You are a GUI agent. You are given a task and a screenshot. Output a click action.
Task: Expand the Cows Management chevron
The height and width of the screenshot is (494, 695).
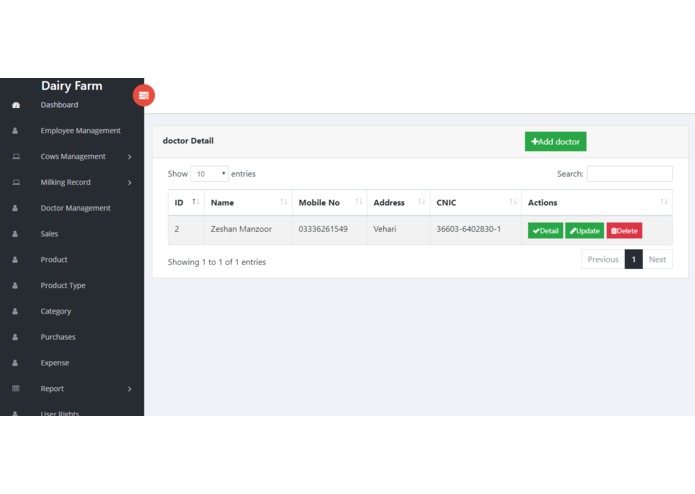tap(129, 157)
